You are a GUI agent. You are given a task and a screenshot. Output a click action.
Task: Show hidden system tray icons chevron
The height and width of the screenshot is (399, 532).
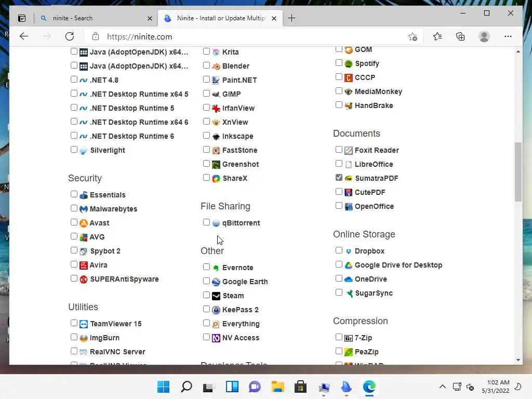coord(443,387)
